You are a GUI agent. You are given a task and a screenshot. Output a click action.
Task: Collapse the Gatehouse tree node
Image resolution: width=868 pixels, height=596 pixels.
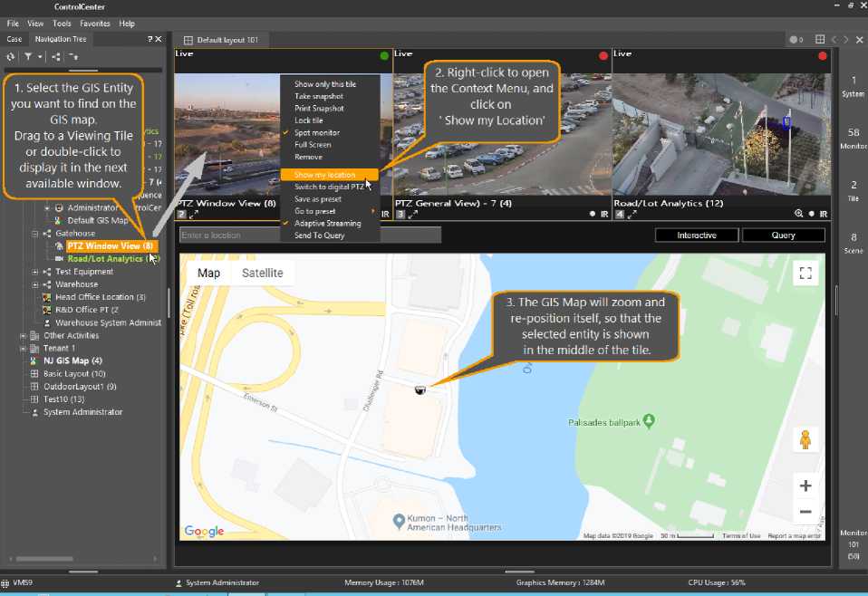(35, 233)
